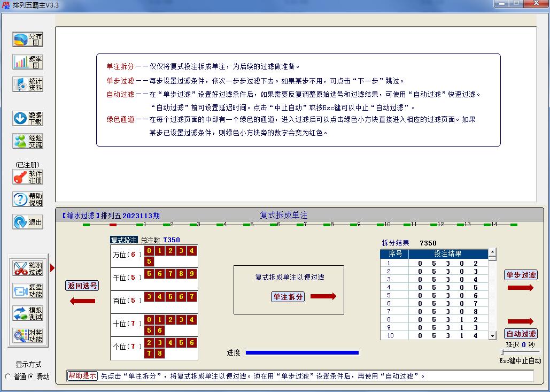Click 单注拆分 to split bets

289,297
